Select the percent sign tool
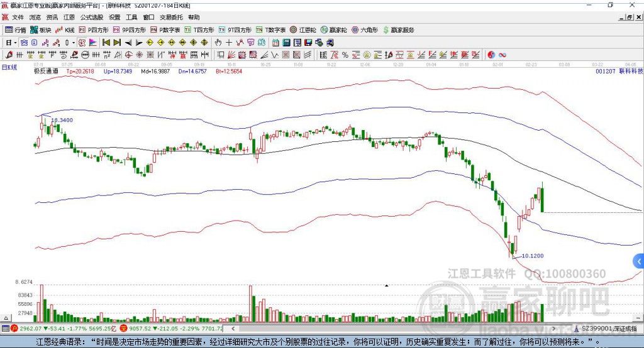Viewport: 644px width, 348px height. point(345,55)
